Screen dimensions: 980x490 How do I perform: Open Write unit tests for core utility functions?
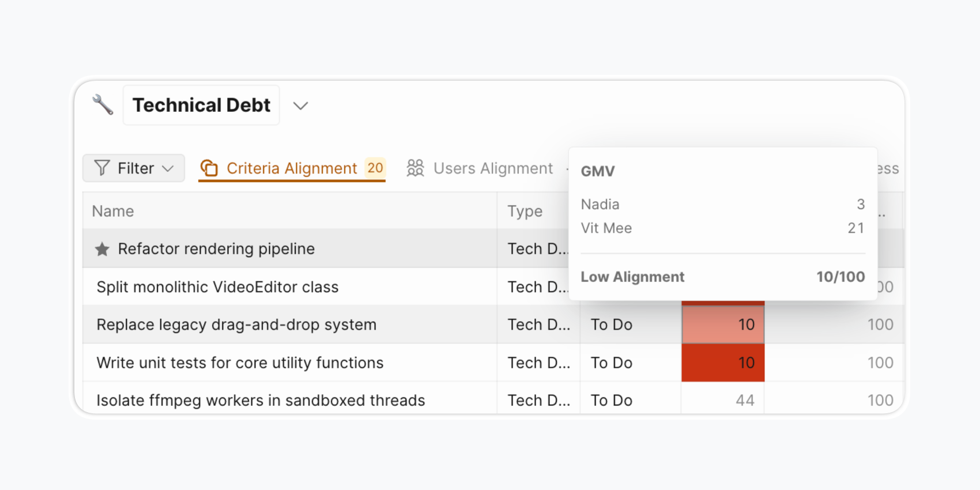(x=240, y=363)
